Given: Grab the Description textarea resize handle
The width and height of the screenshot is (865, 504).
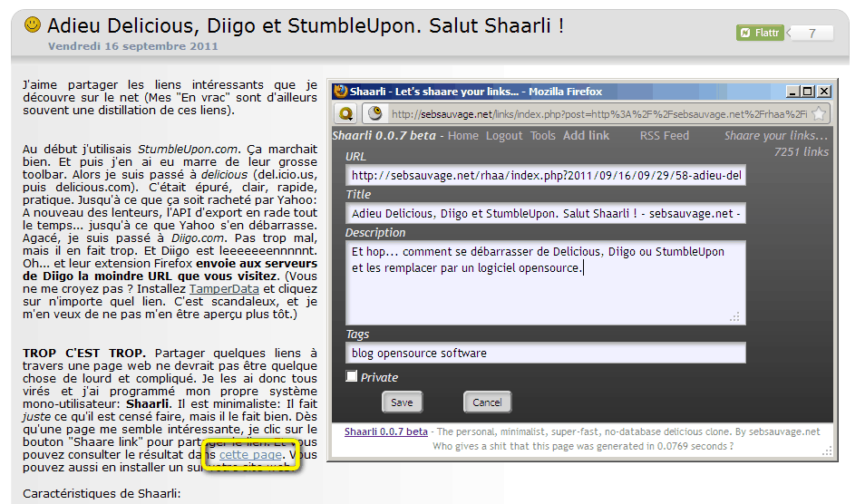Looking at the screenshot, I should [x=734, y=317].
